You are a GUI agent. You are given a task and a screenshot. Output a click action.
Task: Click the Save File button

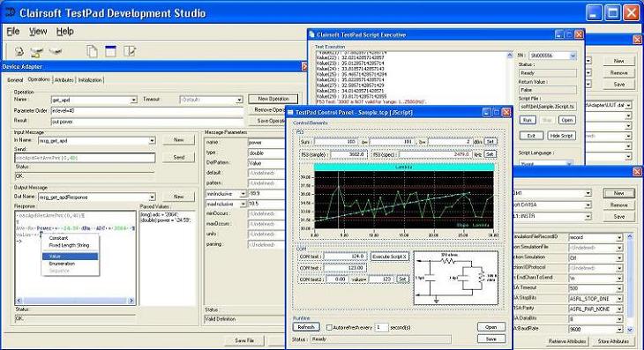(244, 340)
